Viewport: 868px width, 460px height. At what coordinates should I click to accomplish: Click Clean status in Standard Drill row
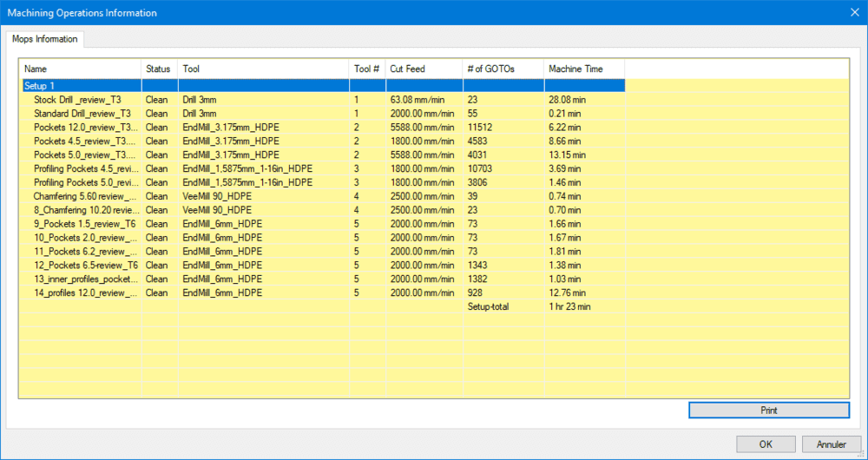156,114
